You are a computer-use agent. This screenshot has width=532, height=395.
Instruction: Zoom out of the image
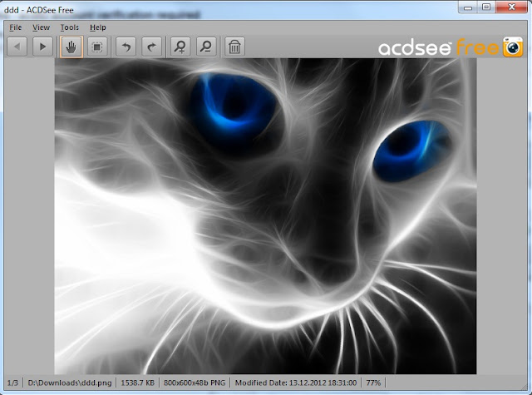coord(206,47)
